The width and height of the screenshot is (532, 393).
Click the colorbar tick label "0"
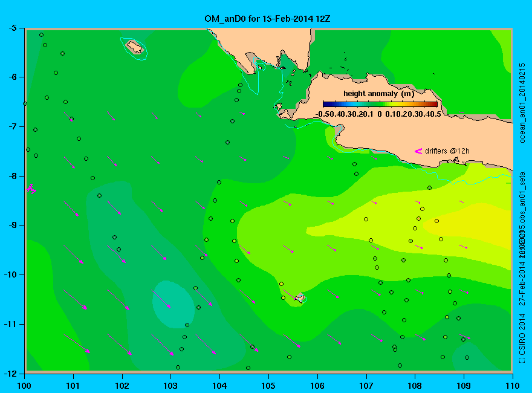point(379,114)
